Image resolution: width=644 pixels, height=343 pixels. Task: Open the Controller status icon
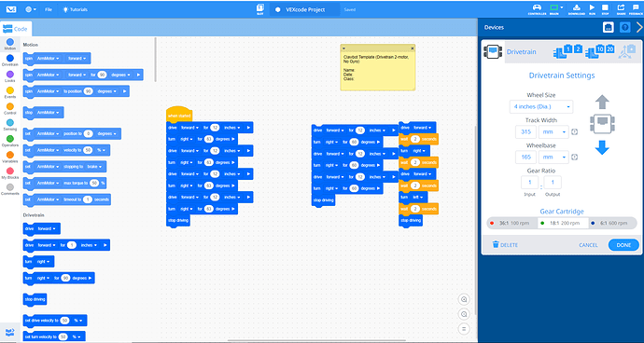(537, 7)
